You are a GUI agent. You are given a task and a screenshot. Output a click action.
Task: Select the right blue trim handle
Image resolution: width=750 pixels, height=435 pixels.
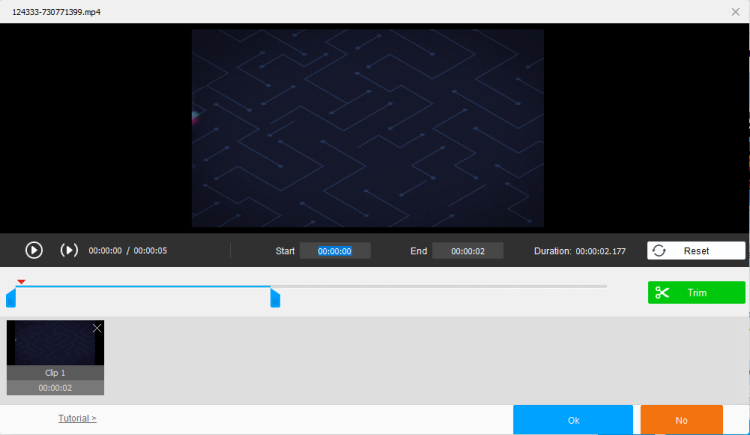[275, 298]
